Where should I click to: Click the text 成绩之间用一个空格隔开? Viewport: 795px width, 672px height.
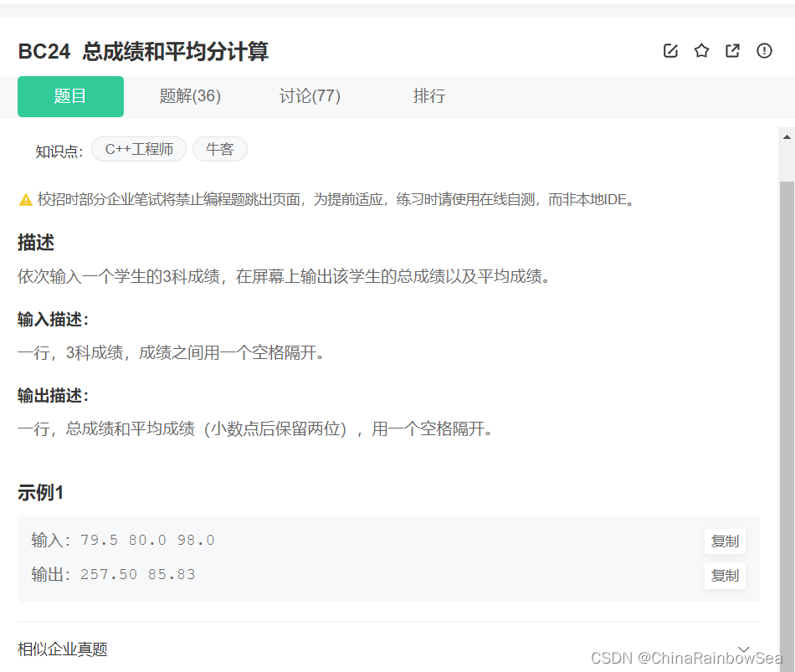[x=232, y=352]
